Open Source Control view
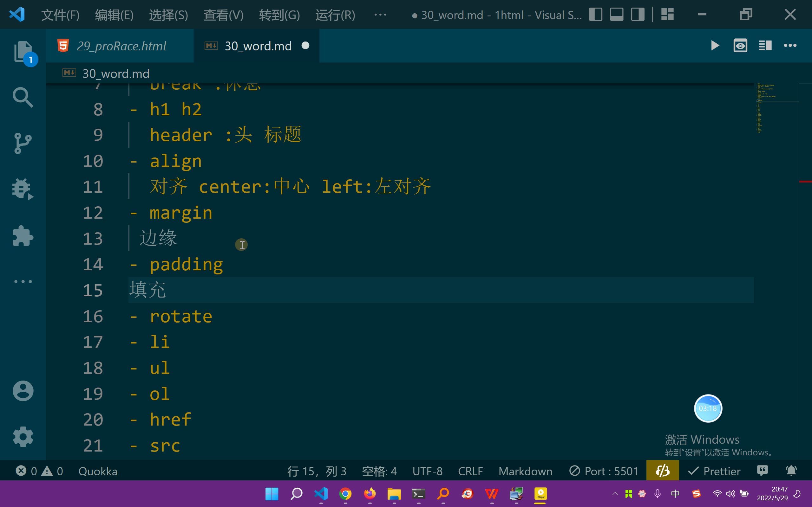 pos(23,143)
